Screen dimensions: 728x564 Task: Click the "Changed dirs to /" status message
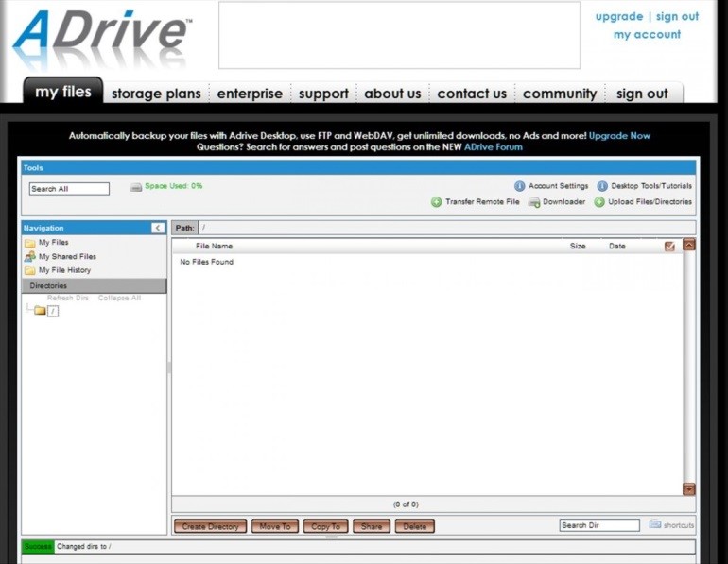tap(83, 546)
